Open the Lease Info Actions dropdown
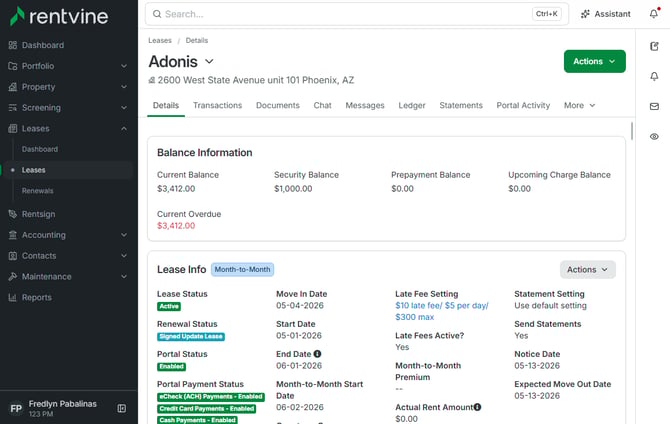The width and height of the screenshot is (670, 424). point(588,270)
